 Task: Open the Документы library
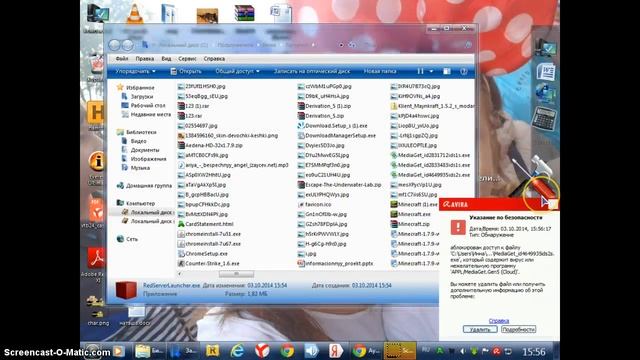coord(141,150)
